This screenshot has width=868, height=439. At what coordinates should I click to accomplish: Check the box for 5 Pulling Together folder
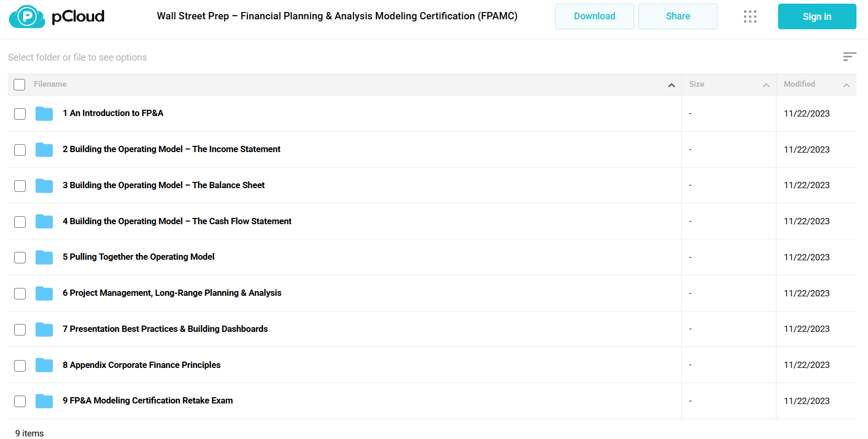(x=20, y=258)
